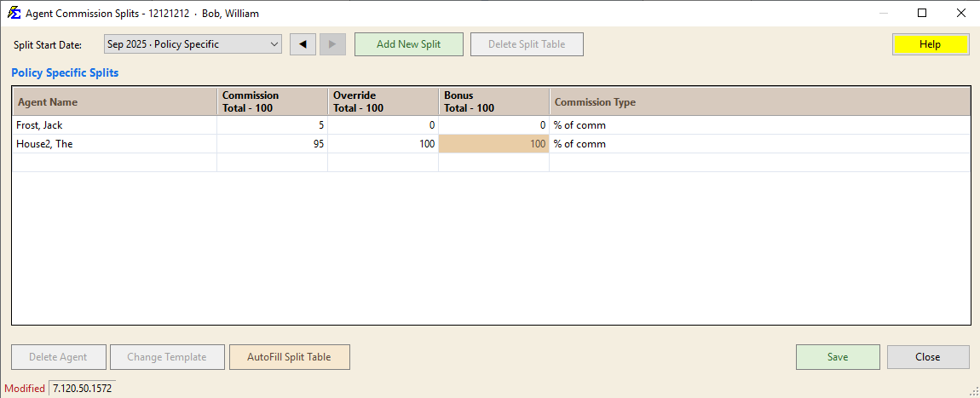The width and height of the screenshot is (980, 398).
Task: Select the Commission Total column header
Action: click(x=273, y=101)
